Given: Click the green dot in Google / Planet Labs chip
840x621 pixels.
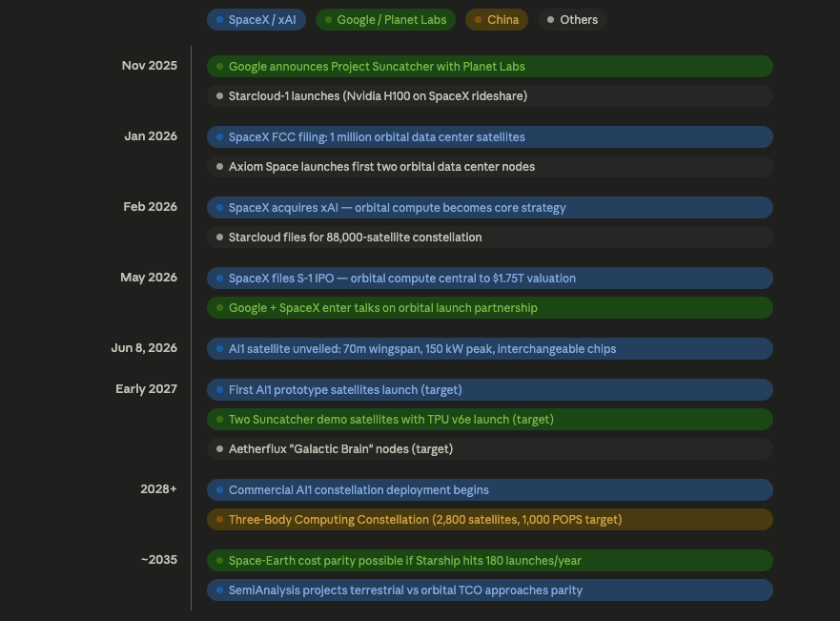Looking at the screenshot, I should [x=328, y=20].
